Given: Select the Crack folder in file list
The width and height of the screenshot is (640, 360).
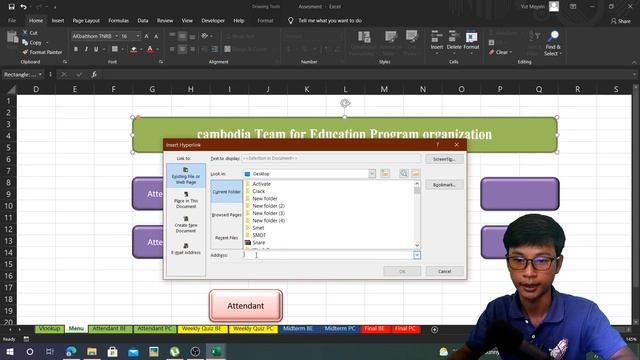Looking at the screenshot, I should click(258, 191).
